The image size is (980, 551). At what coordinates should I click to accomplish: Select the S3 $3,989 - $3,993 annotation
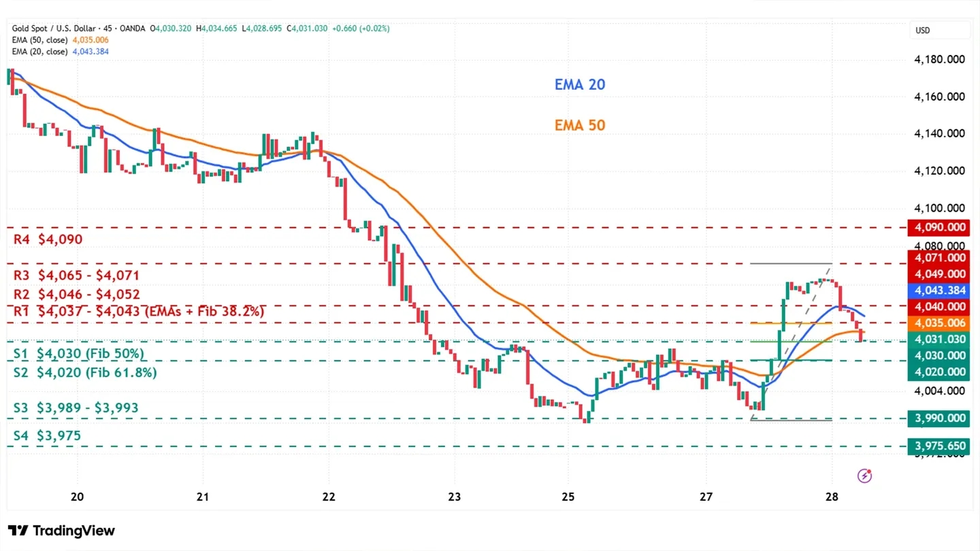[x=76, y=408]
